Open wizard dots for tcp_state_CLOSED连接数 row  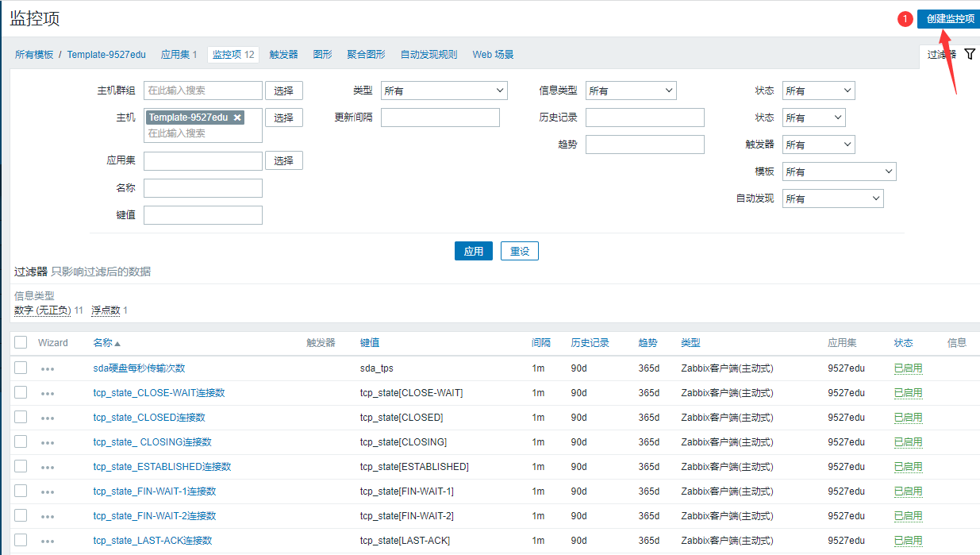point(48,418)
